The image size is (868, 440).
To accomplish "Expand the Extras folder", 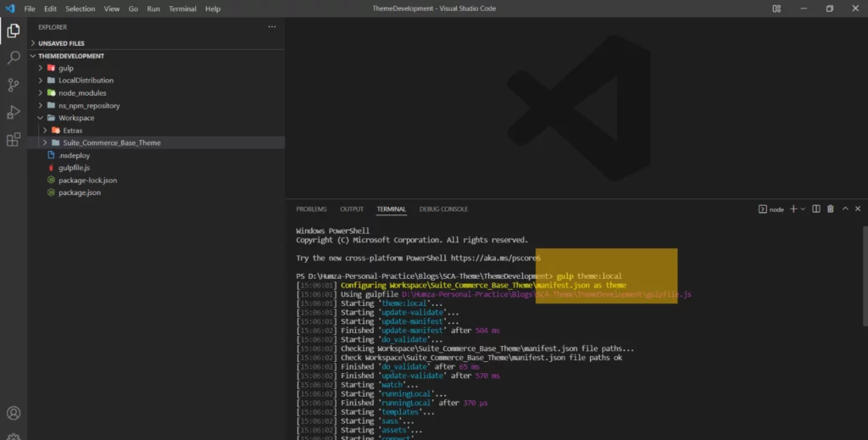I will click(156, 130).
